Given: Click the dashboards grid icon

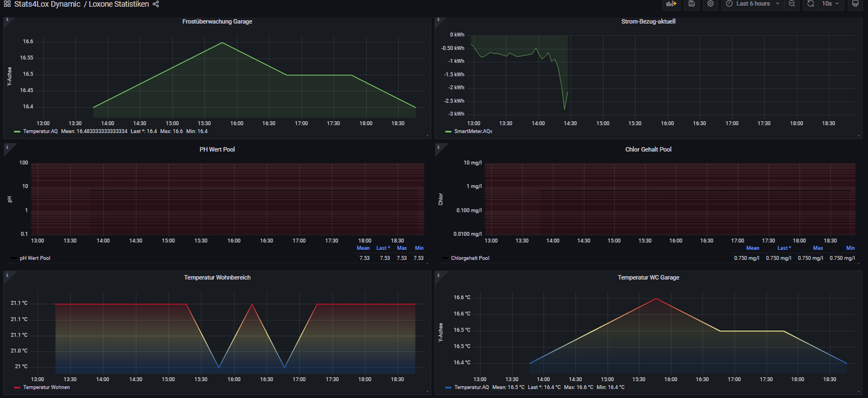Looking at the screenshot, I should tap(7, 4).
